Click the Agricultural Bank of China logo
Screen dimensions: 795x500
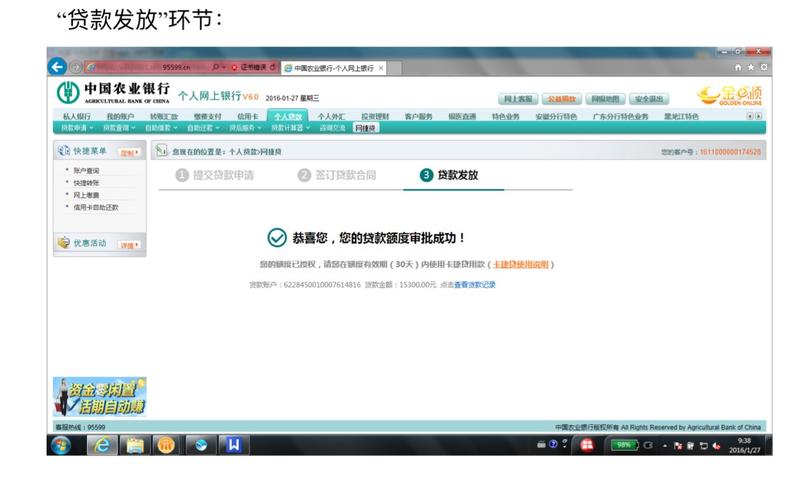(113, 93)
